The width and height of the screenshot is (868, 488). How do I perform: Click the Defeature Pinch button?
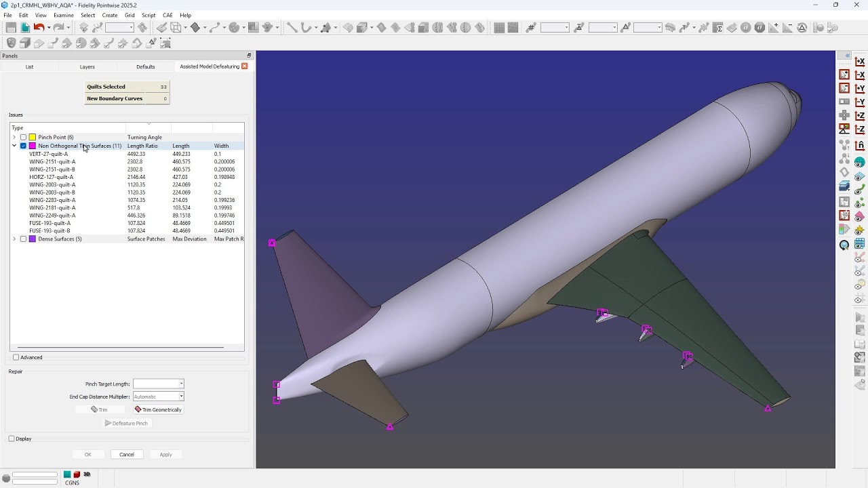point(127,423)
